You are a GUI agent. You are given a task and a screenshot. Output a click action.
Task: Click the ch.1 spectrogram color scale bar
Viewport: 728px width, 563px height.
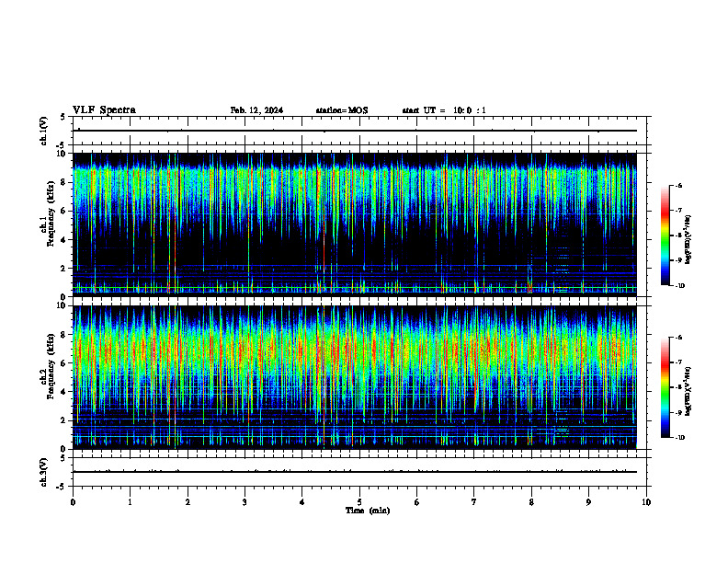pos(665,236)
